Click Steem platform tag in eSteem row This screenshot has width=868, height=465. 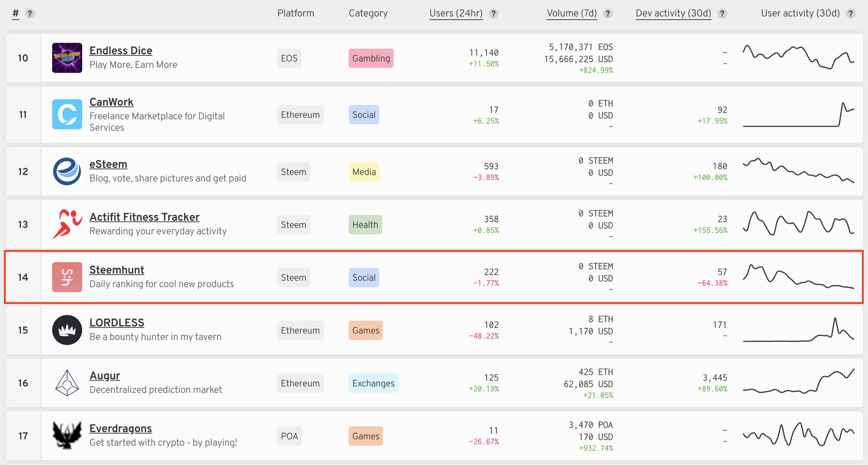click(294, 172)
